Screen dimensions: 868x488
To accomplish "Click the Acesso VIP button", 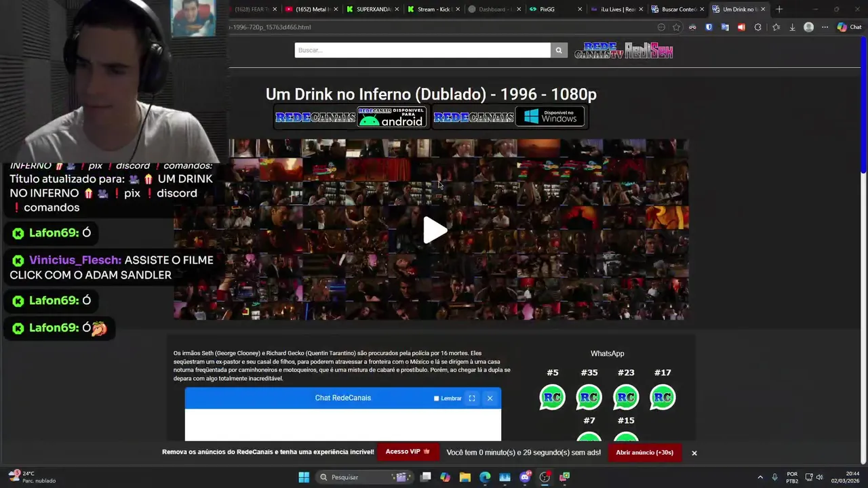I will tap(408, 452).
